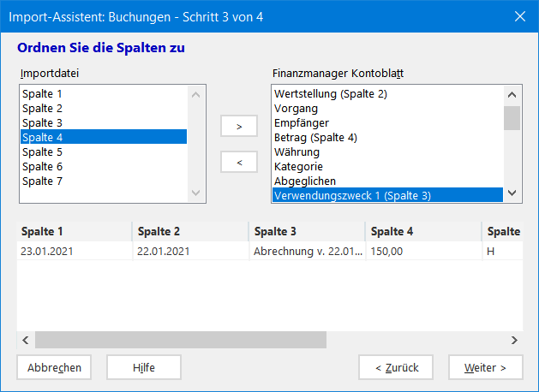Click the assign column right arrow button

(x=239, y=126)
